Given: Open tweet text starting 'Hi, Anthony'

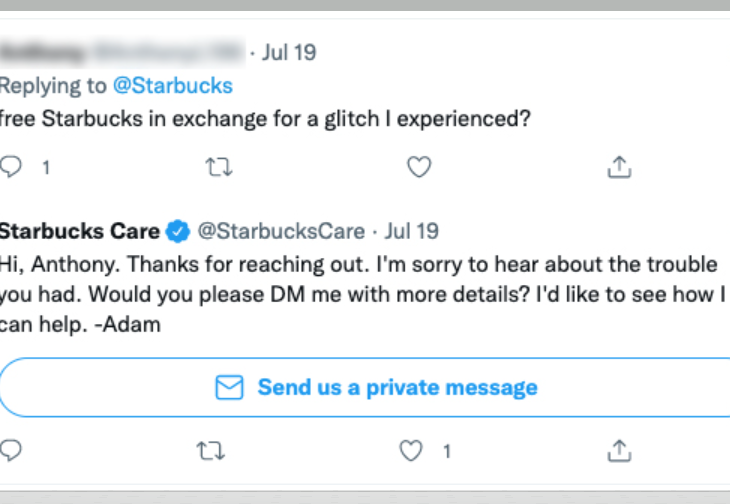Looking at the screenshot, I should tap(363, 294).
